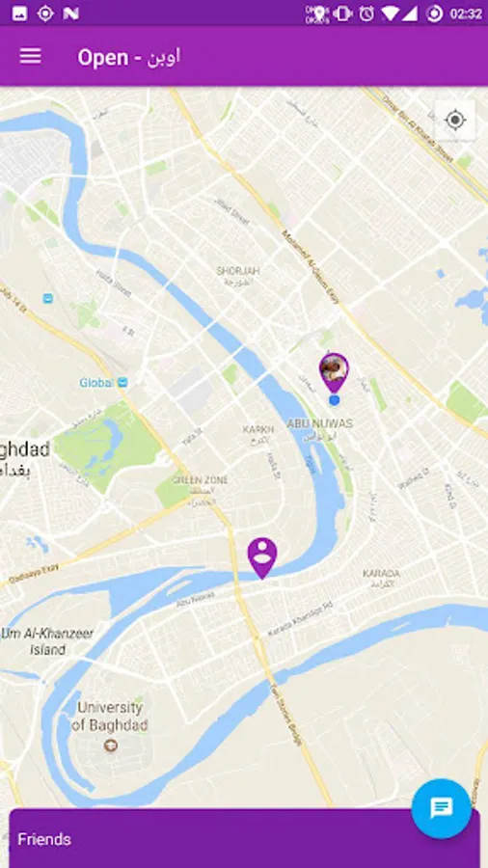Tap the green park area near Global
488x868 pixels.
(108, 446)
